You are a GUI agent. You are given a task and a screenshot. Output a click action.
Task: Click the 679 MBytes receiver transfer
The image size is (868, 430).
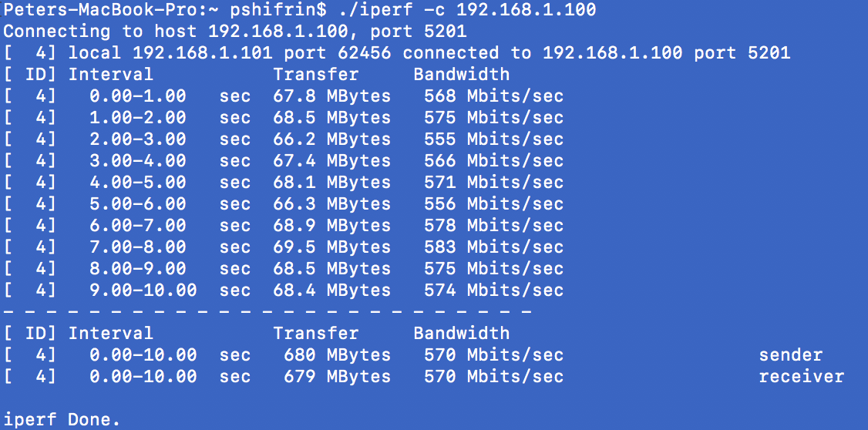tap(337, 377)
